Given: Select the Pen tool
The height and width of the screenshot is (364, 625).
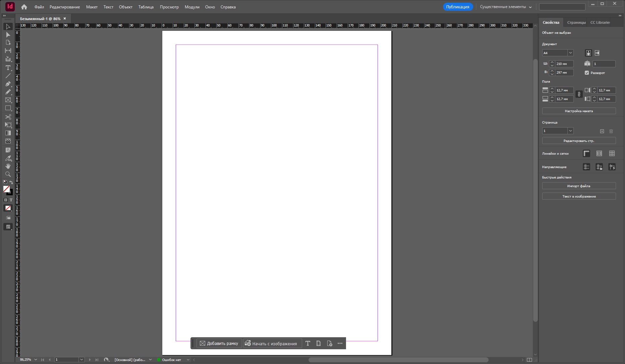Looking at the screenshot, I should [x=8, y=84].
